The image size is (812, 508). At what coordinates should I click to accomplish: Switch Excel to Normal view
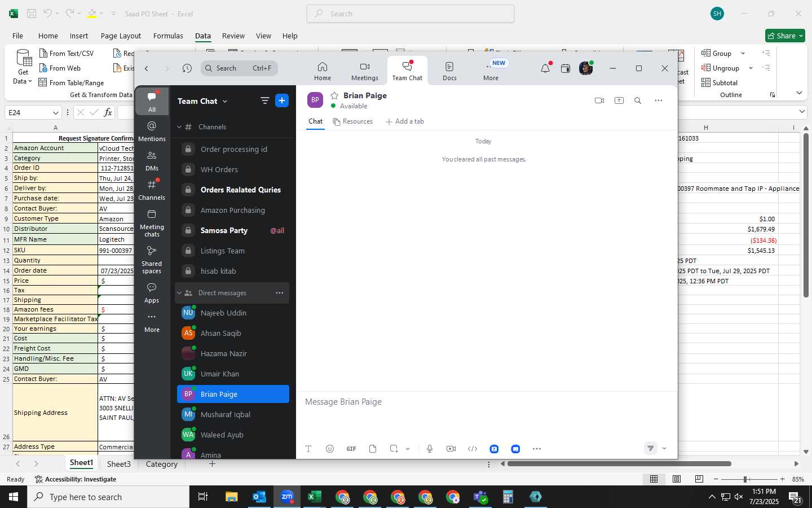(654, 479)
